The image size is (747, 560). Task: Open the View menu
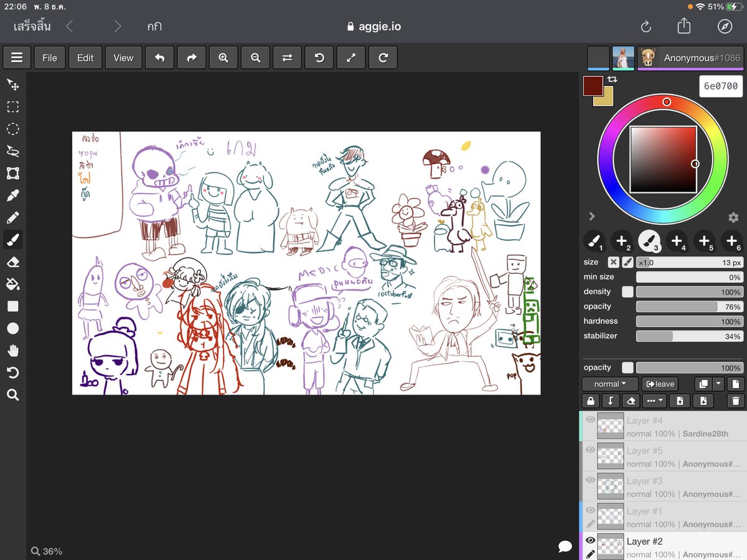point(123,58)
